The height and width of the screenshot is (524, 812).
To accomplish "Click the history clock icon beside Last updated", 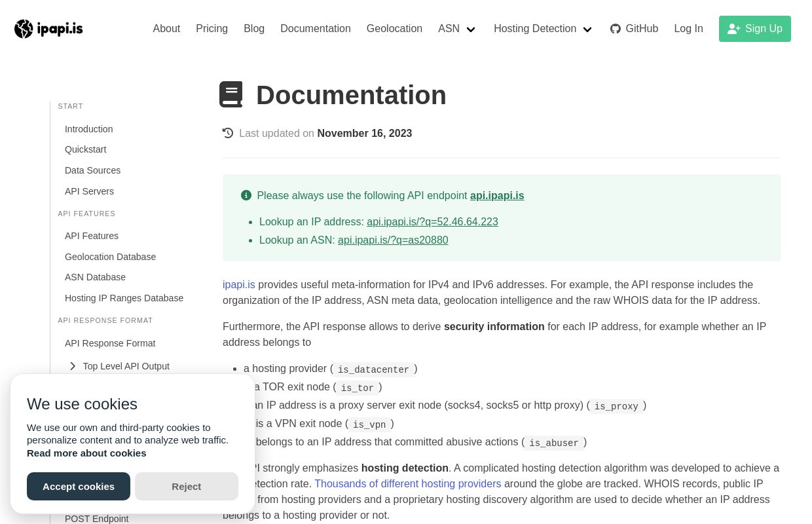I will (x=228, y=133).
